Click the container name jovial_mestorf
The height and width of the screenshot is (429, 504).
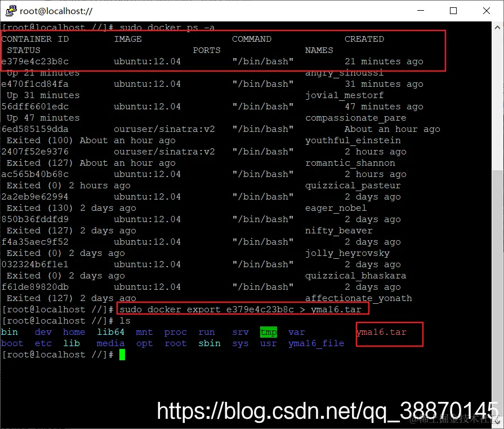pyautogui.click(x=344, y=95)
